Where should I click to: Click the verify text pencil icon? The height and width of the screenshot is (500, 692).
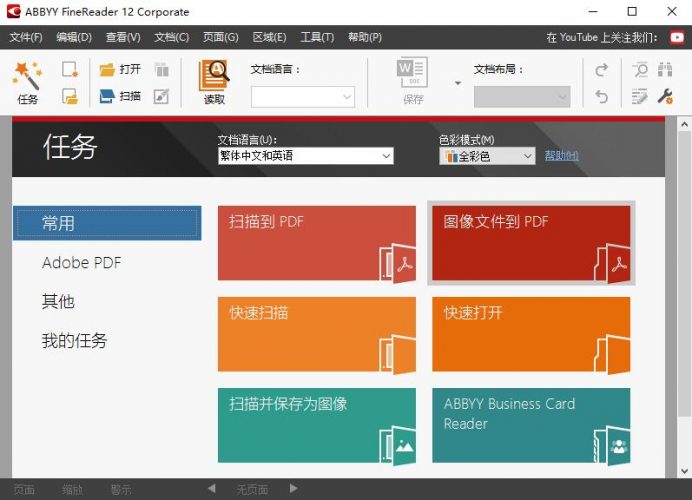point(639,96)
